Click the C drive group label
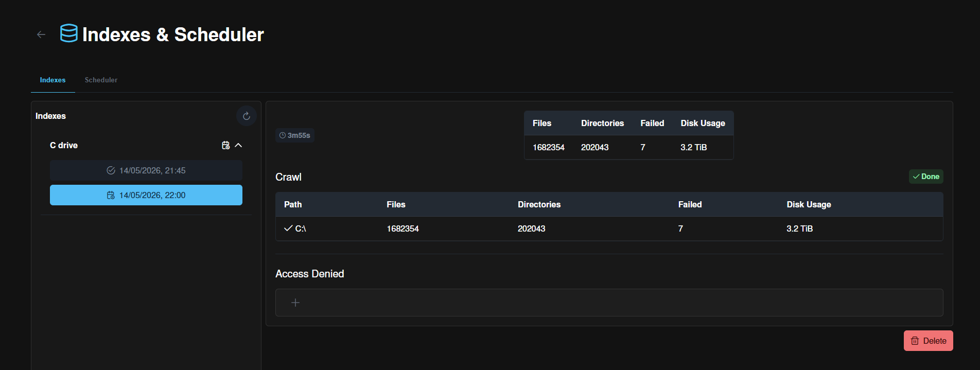The height and width of the screenshot is (370, 980). pos(64,146)
